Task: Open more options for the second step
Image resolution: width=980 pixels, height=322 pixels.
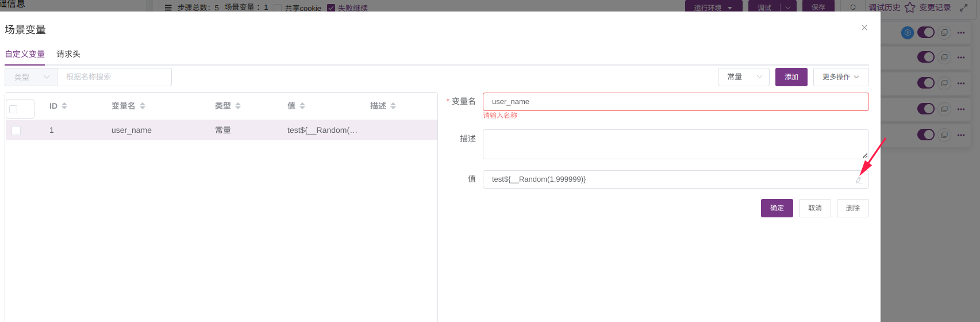Action: pyautogui.click(x=961, y=57)
